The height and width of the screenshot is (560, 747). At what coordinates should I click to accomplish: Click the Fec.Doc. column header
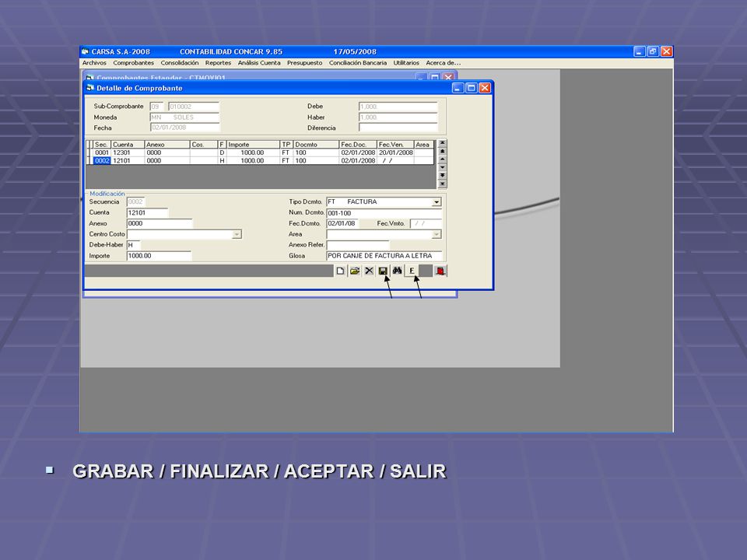[358, 145]
